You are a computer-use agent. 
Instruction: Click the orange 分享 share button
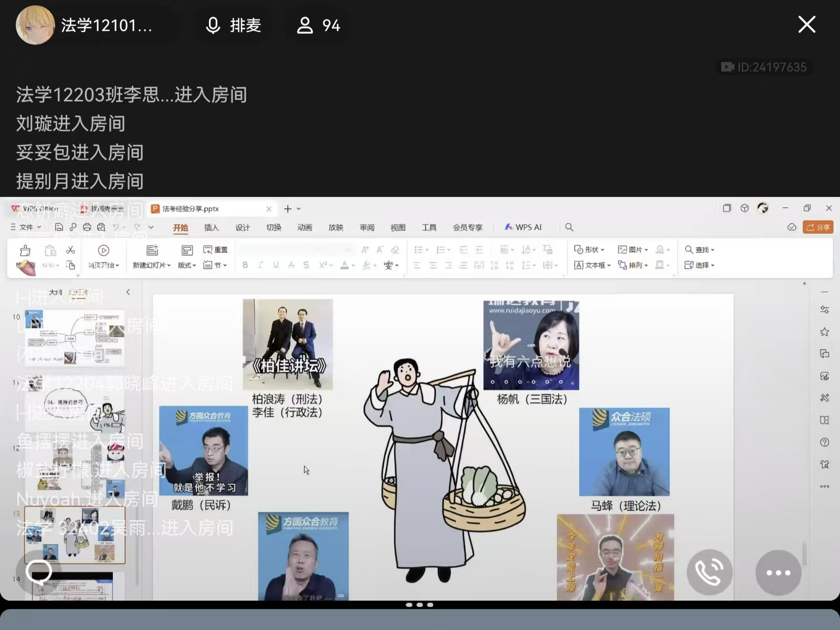point(818,227)
